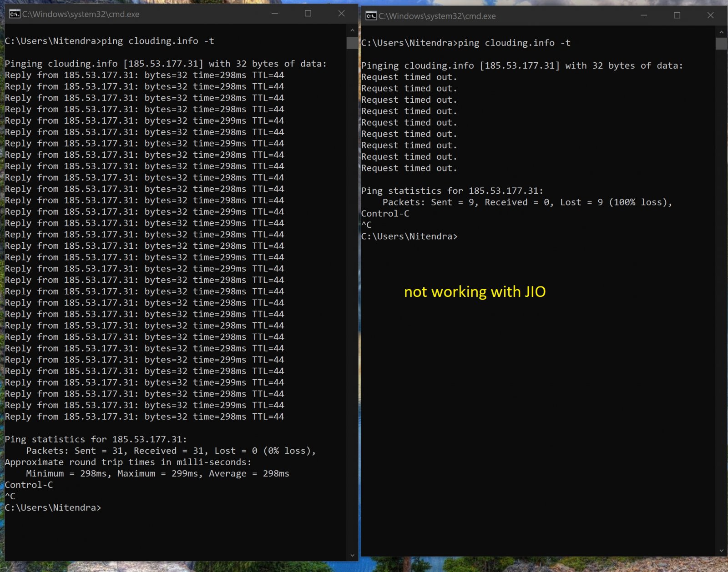Click 'C:\Users\Nitendra>' prompt at bottom of left window
The height and width of the screenshot is (572, 728).
[53, 507]
